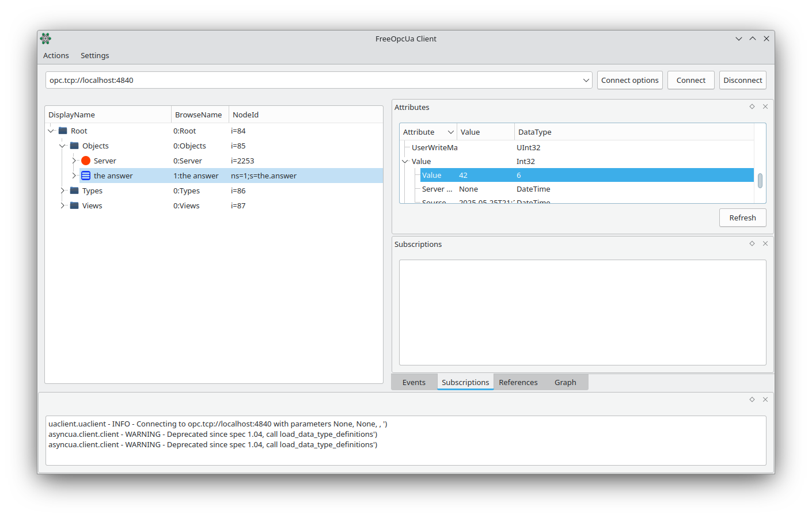This screenshot has width=812, height=518.
Task: Switch to the Events tab
Action: 414,382
